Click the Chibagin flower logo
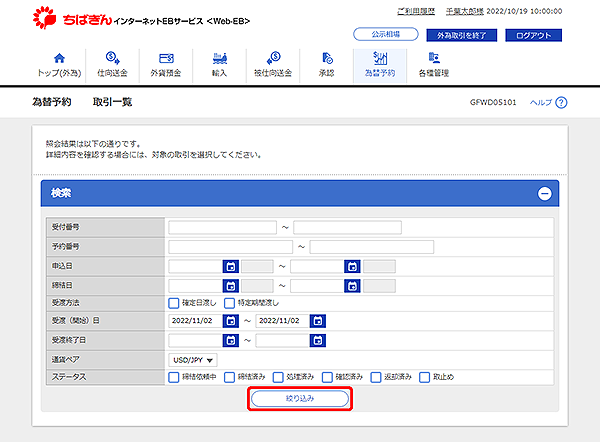 44,18
